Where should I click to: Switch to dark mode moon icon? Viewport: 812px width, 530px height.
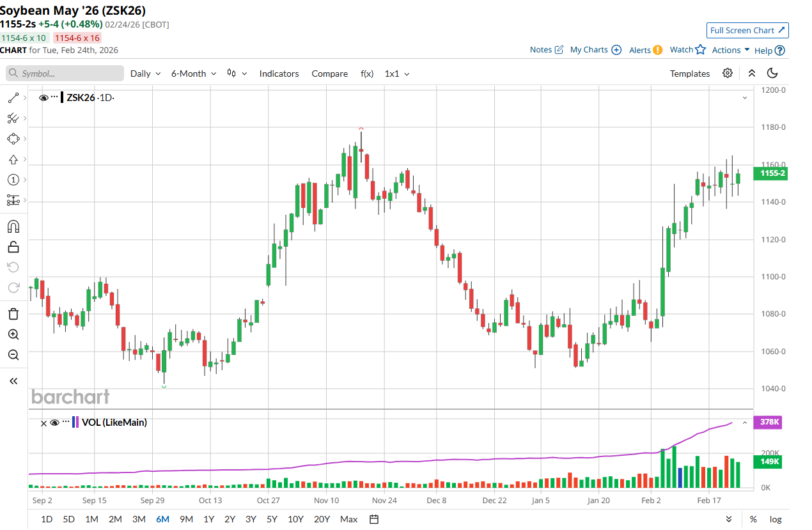click(772, 73)
